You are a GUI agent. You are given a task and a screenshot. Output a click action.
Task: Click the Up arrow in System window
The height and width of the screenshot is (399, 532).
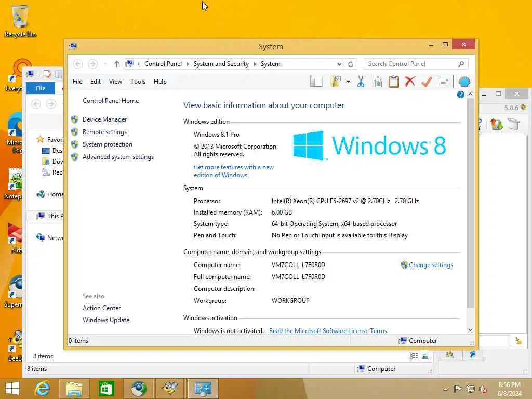pyautogui.click(x=117, y=64)
